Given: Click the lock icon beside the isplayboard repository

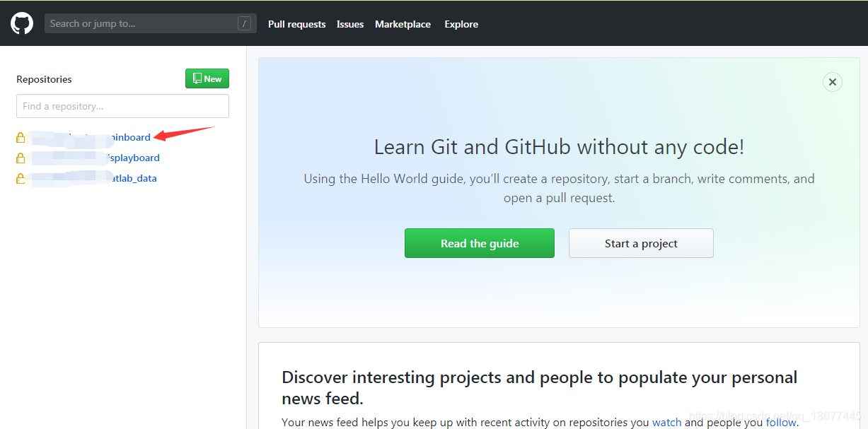Looking at the screenshot, I should click(21, 158).
